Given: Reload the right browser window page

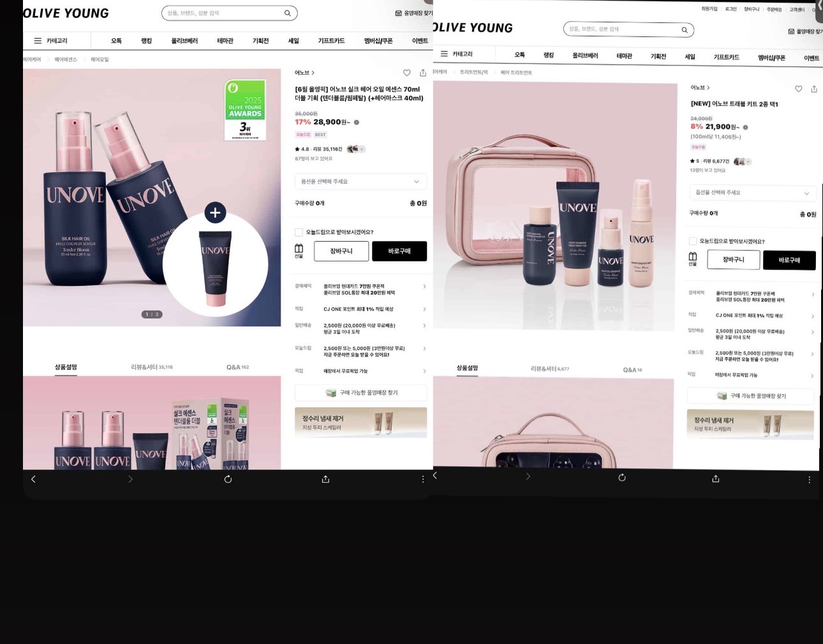Looking at the screenshot, I should point(622,478).
